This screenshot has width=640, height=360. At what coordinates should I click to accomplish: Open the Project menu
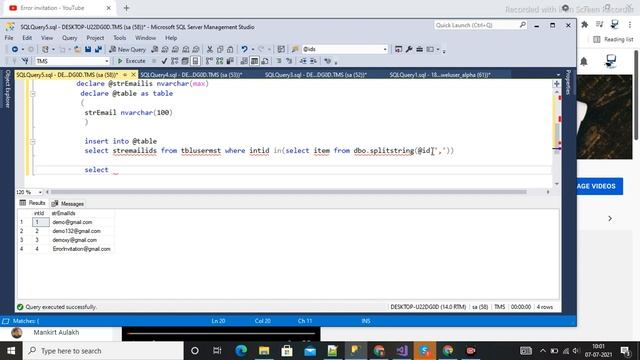tap(95, 38)
